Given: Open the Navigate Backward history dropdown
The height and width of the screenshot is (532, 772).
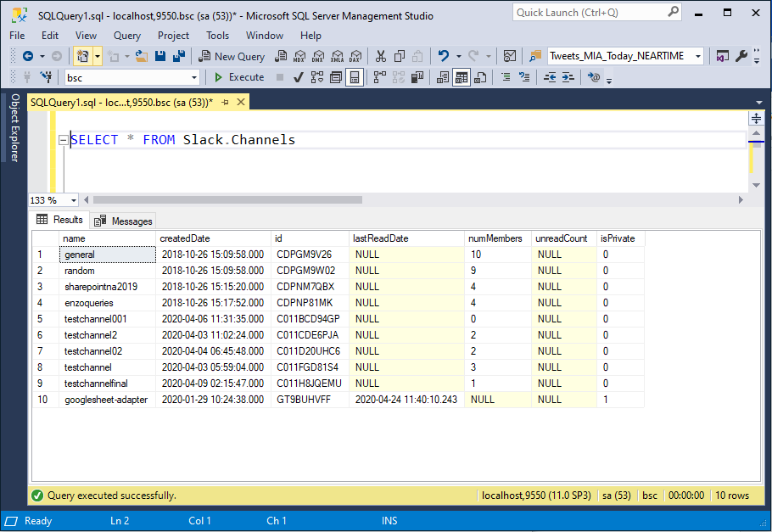Looking at the screenshot, I should [42, 56].
